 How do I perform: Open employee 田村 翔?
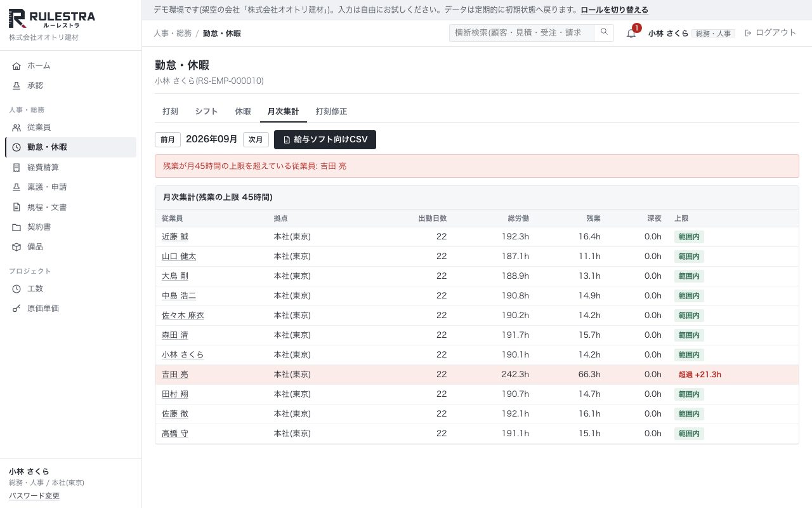(x=175, y=394)
